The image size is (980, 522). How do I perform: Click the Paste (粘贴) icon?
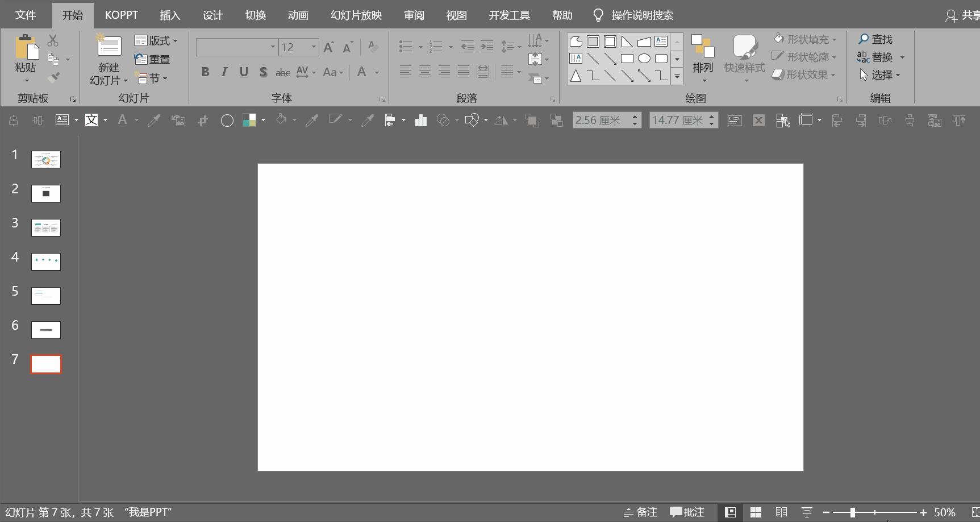tap(26, 48)
